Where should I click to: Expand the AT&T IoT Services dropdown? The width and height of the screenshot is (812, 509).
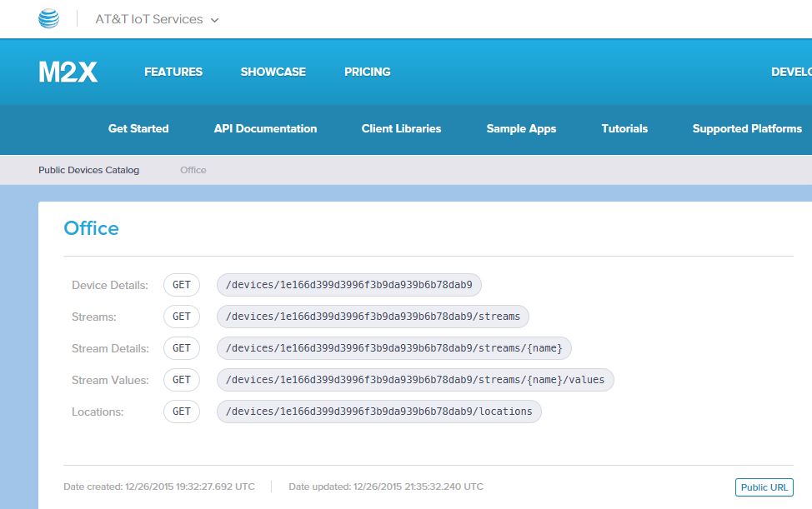click(x=157, y=19)
